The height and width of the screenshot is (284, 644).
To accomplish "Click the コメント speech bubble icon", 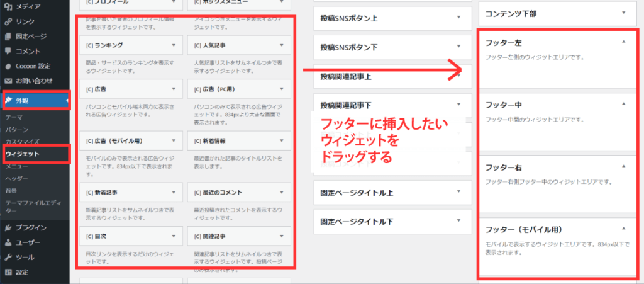I will pos(8,51).
